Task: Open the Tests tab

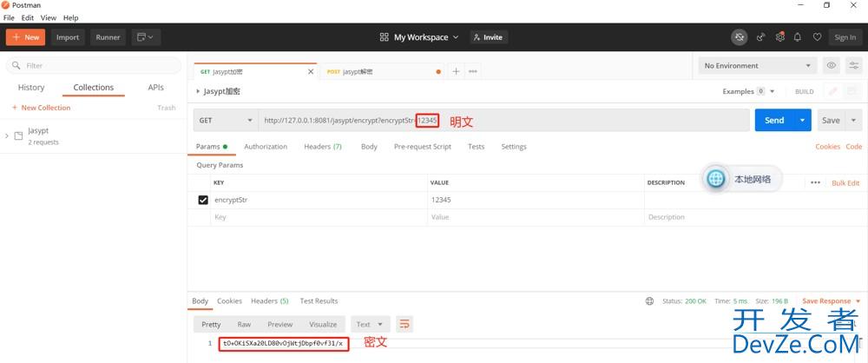Action: [x=476, y=147]
